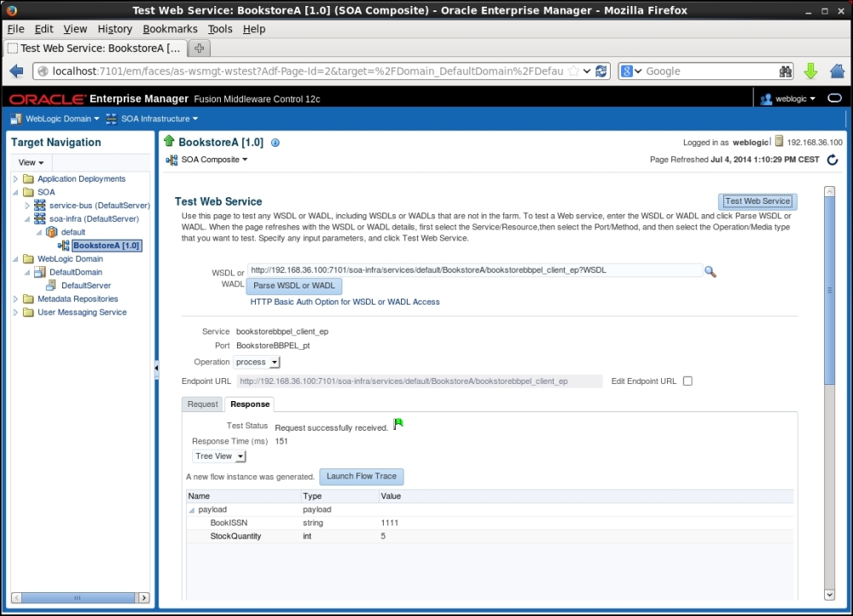Open the Tree View dropdown
Viewport: 853px width, 616px height.
pyautogui.click(x=219, y=456)
